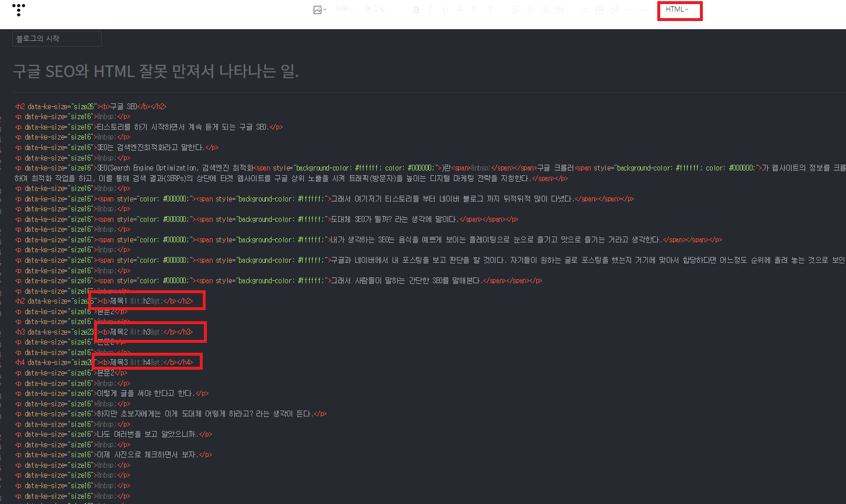Click the line starting 구글과 네이버에서

[x=431, y=260]
